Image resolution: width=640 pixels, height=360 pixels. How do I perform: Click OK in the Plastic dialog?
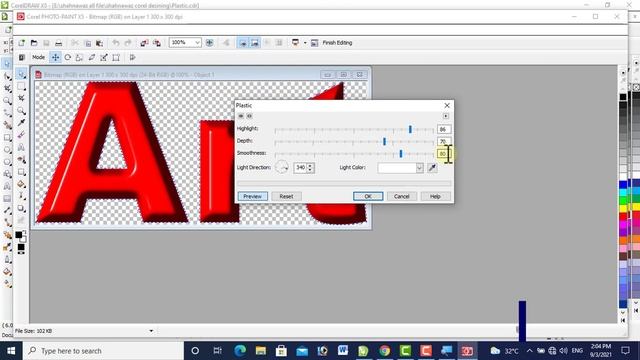[x=368, y=196]
